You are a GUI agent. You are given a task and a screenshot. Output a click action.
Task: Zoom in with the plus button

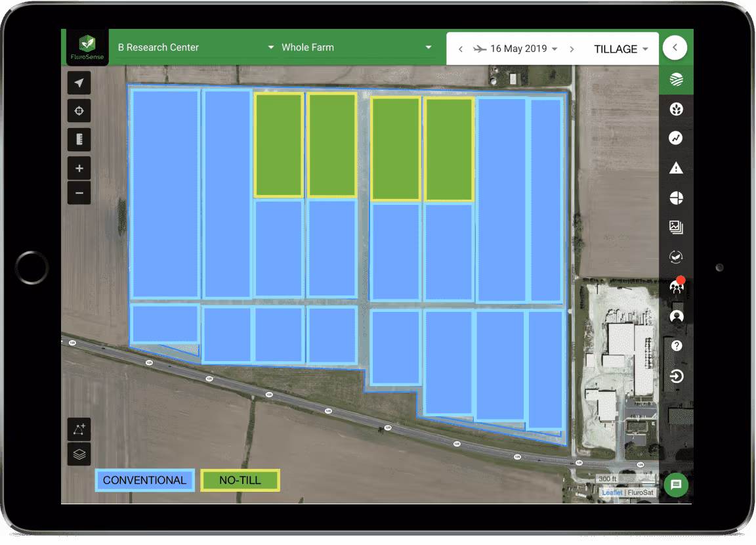[x=79, y=168]
